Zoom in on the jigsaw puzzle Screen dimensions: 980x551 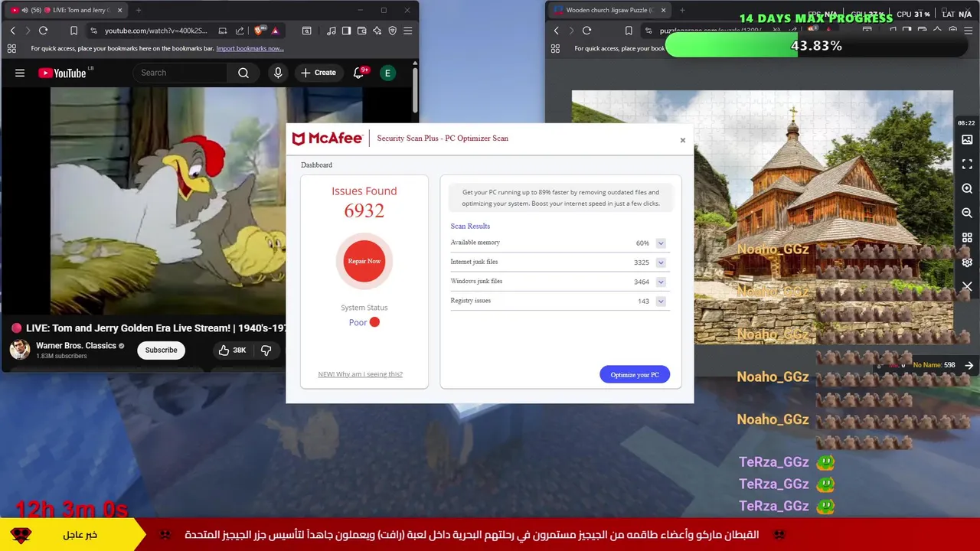(967, 189)
